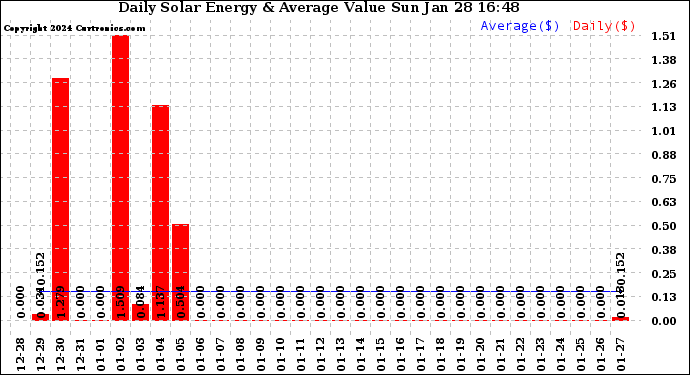Image resolution: width=690 pixels, height=375 pixels.
Task: Click the 1.38 y-axis label
Action: [x=664, y=60]
